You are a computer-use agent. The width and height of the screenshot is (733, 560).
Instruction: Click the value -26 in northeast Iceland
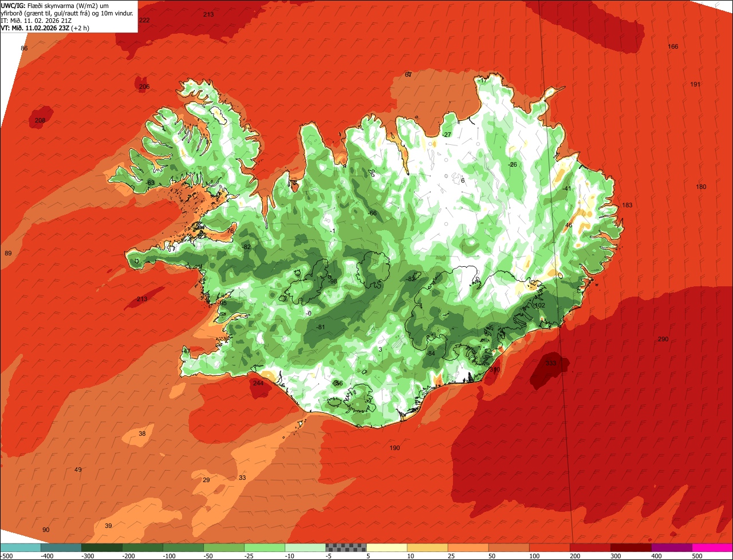513,164
